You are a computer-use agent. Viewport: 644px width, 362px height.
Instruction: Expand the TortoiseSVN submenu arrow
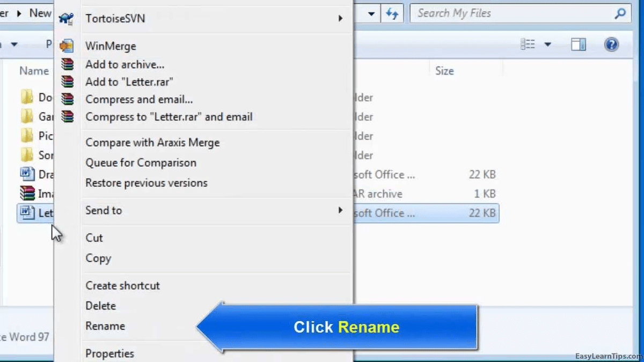click(x=341, y=18)
